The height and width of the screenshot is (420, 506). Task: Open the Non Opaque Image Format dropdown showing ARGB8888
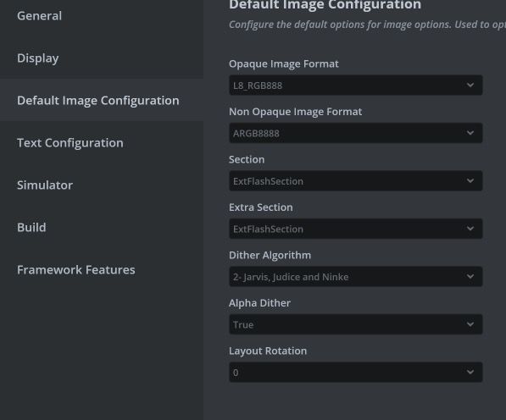click(x=356, y=133)
